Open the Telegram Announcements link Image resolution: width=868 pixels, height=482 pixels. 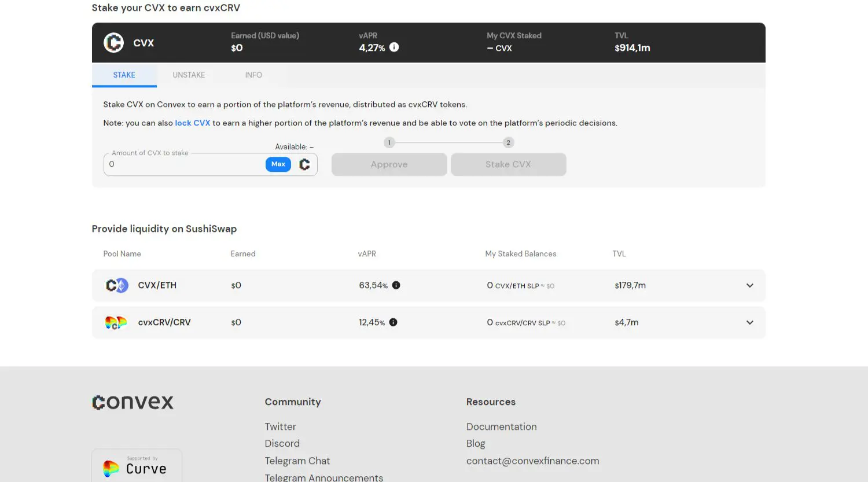[x=324, y=477]
